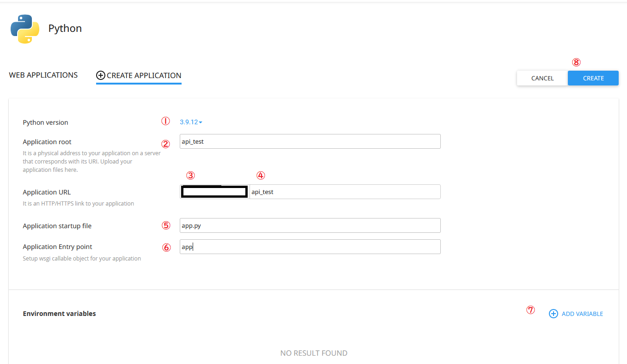Click the red circled number 2 marker
This screenshot has height=364, width=627.
tap(166, 144)
